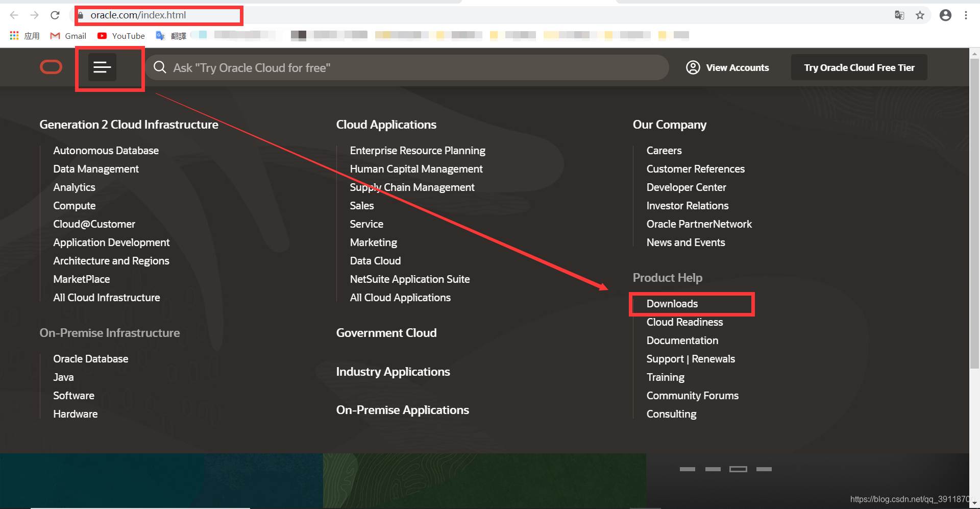Open Supply Chain Management link
This screenshot has height=509, width=980.
[x=412, y=187]
